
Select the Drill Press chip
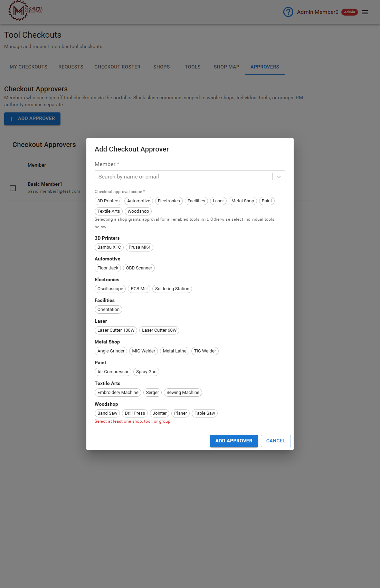point(135,413)
